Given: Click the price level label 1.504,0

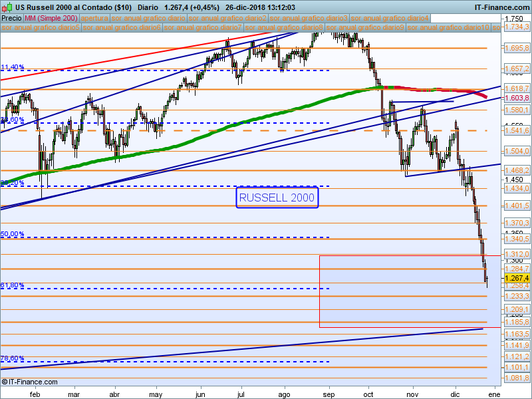Looking at the screenshot, I should (517, 152).
